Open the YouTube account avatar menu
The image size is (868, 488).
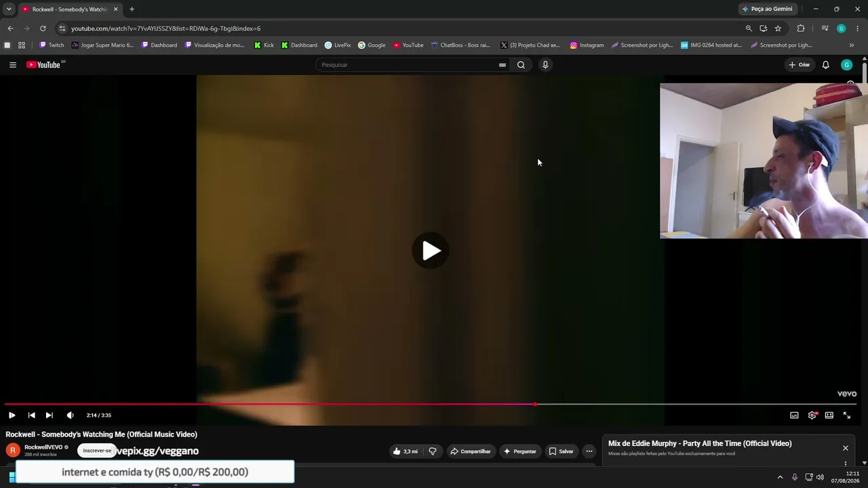pos(846,65)
